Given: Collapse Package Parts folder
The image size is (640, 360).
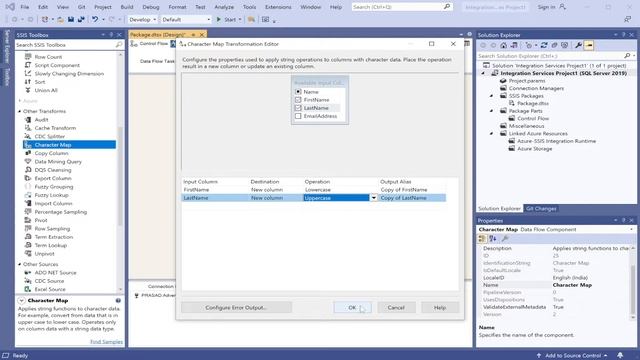Looking at the screenshot, I should [491, 111].
